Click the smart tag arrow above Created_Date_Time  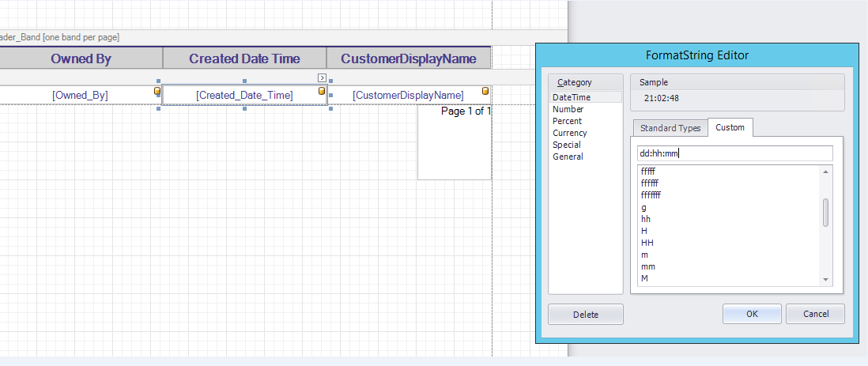pyautogui.click(x=322, y=77)
